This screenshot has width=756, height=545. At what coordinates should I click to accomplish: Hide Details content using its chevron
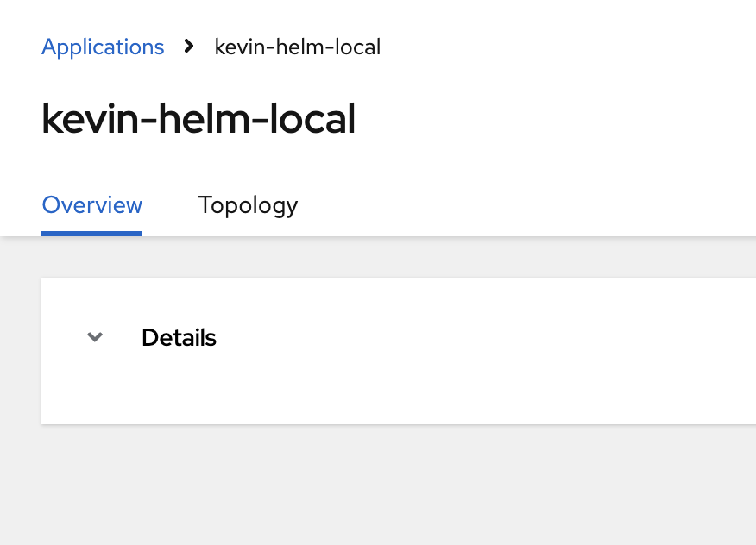96,337
